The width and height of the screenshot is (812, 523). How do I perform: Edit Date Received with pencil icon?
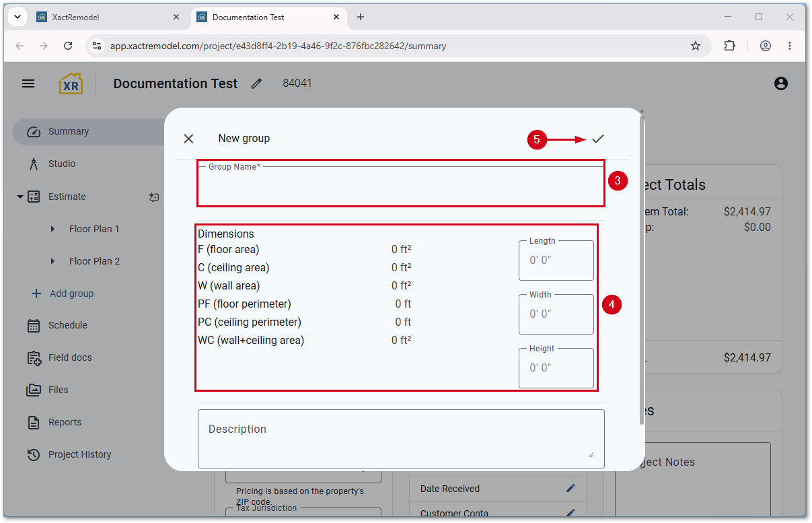click(x=570, y=488)
